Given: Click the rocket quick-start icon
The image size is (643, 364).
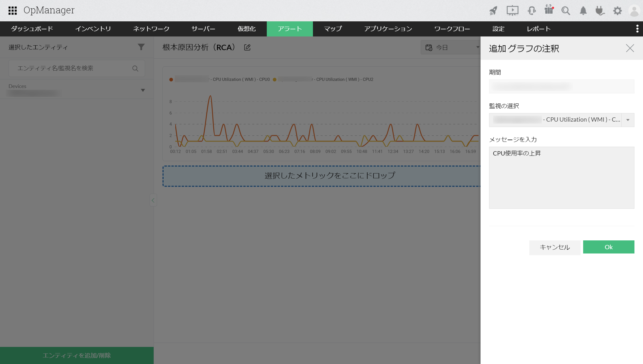Looking at the screenshot, I should click(493, 11).
